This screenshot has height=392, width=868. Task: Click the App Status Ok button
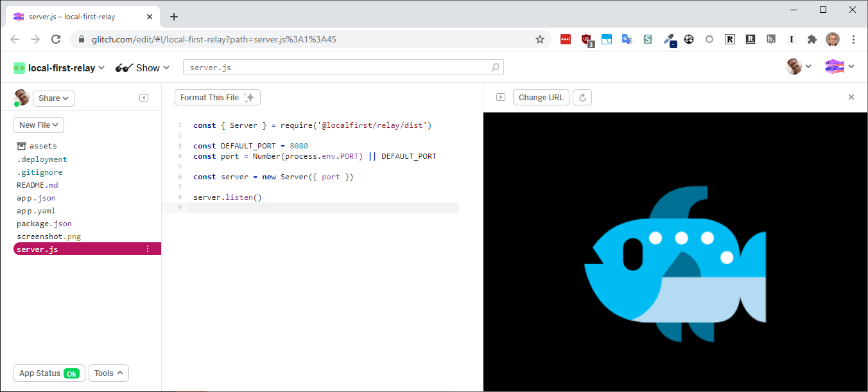[x=49, y=373]
